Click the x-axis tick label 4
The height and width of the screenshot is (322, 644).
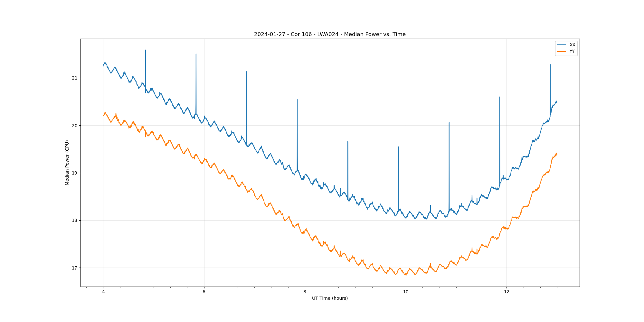[103, 292]
